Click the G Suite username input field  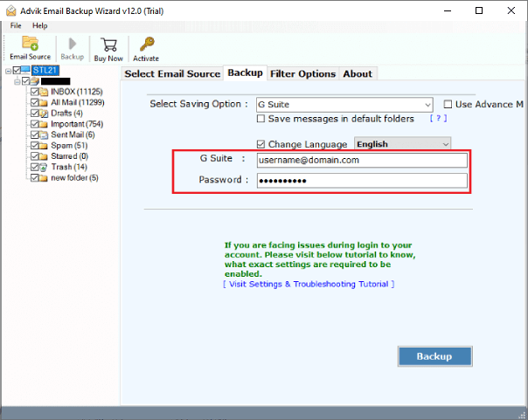[362, 160]
